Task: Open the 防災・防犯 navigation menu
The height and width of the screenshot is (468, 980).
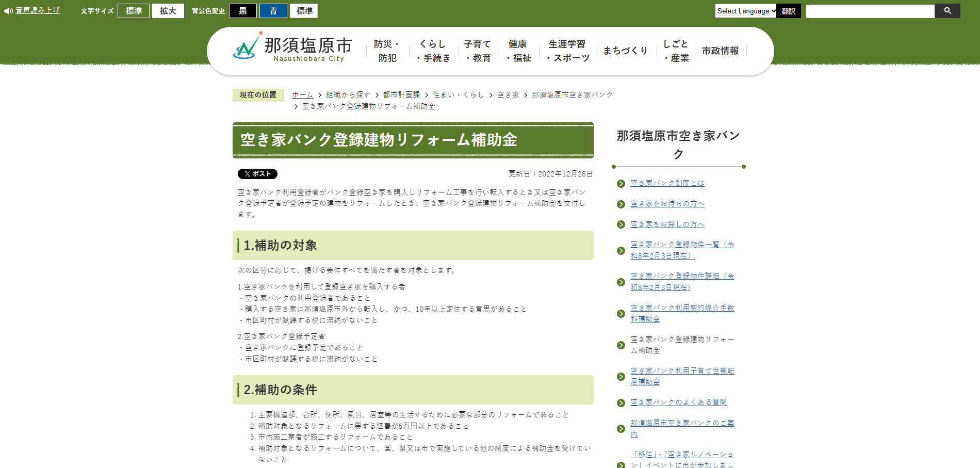Action: click(x=387, y=51)
